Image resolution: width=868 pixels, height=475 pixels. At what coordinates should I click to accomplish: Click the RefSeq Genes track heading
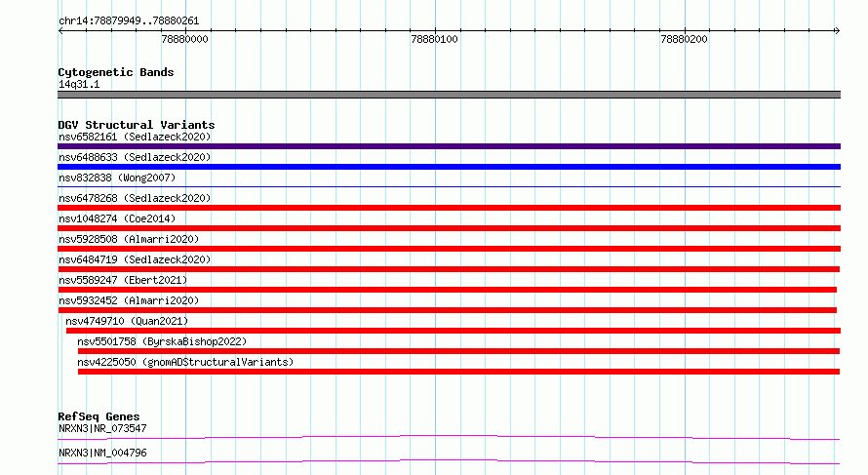pos(99,416)
